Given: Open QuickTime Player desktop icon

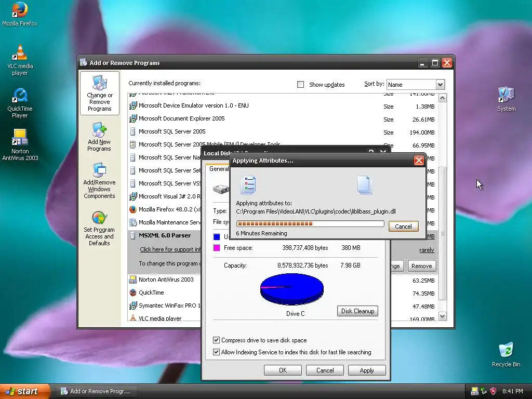Looking at the screenshot, I should pos(20,103).
